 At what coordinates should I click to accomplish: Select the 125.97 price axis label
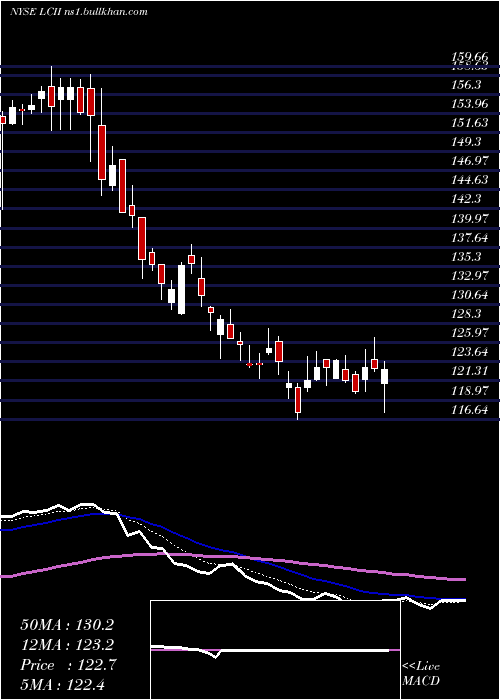pos(470,333)
